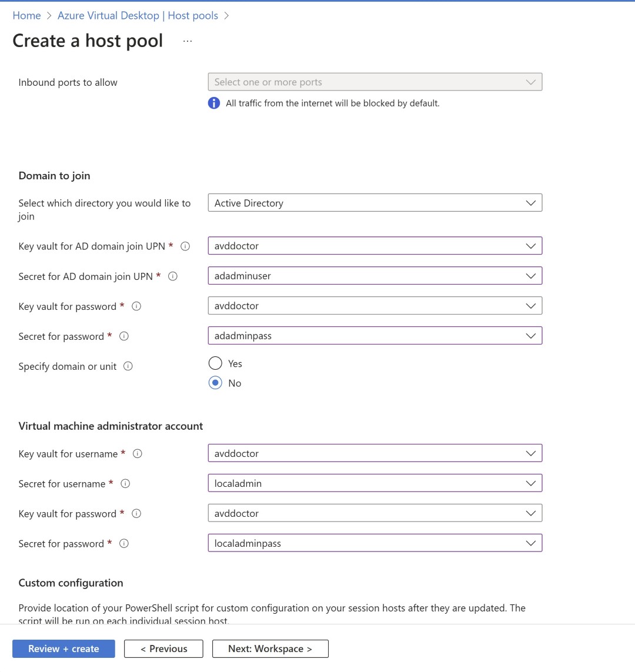Select Yes for Specify domain or unit

point(215,363)
